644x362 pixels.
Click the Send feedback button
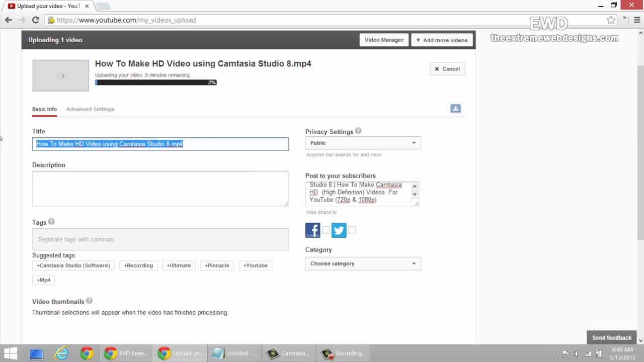(612, 338)
